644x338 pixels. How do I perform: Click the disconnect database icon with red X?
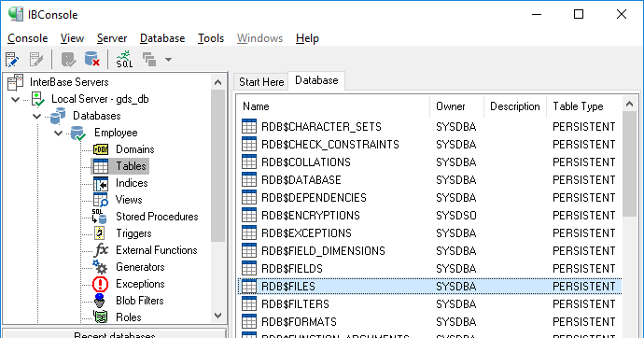point(92,59)
